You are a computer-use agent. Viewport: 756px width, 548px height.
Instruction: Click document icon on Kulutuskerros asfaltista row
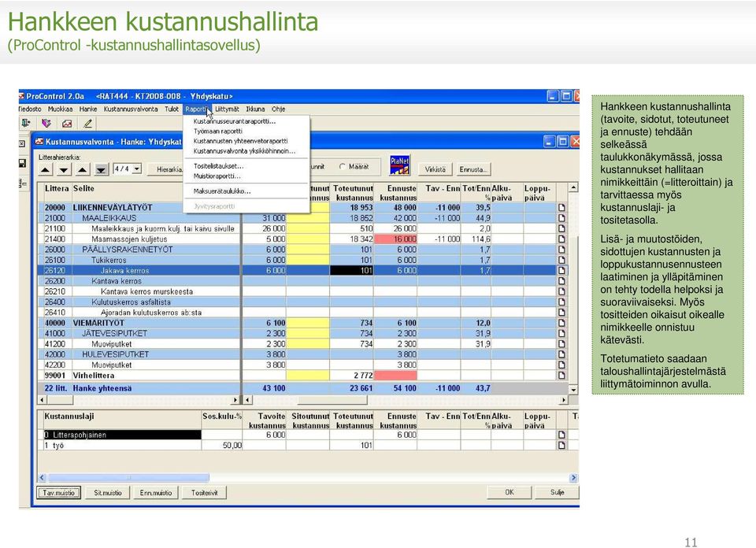[561, 302]
